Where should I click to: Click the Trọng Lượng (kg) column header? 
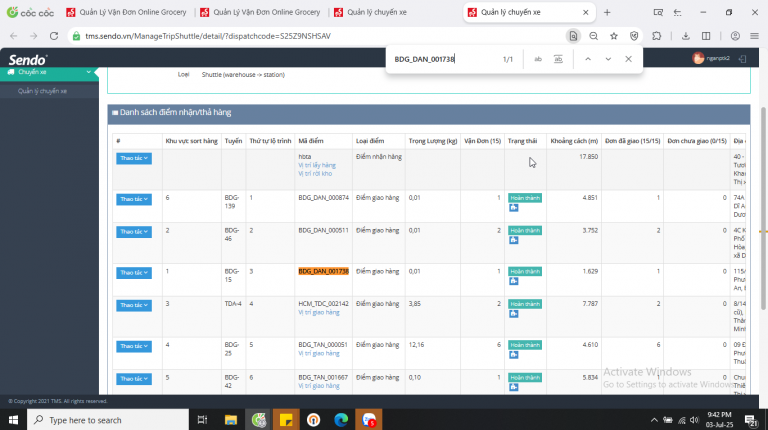point(432,141)
